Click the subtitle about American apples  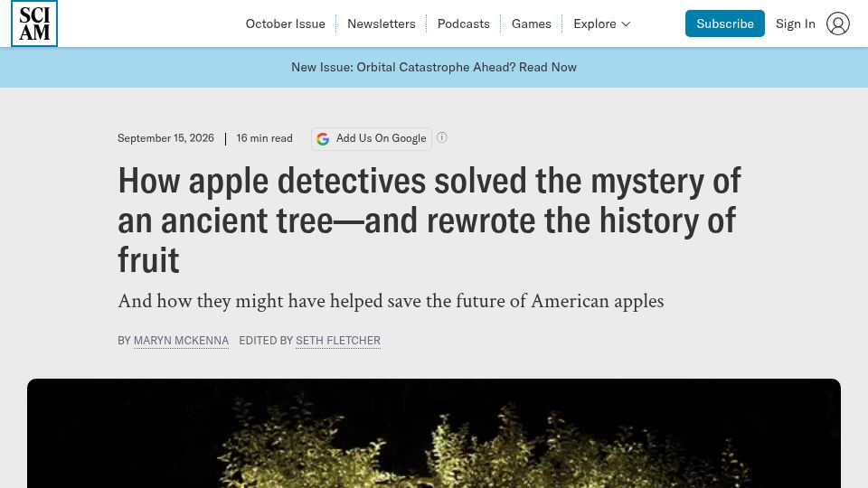pos(391,302)
